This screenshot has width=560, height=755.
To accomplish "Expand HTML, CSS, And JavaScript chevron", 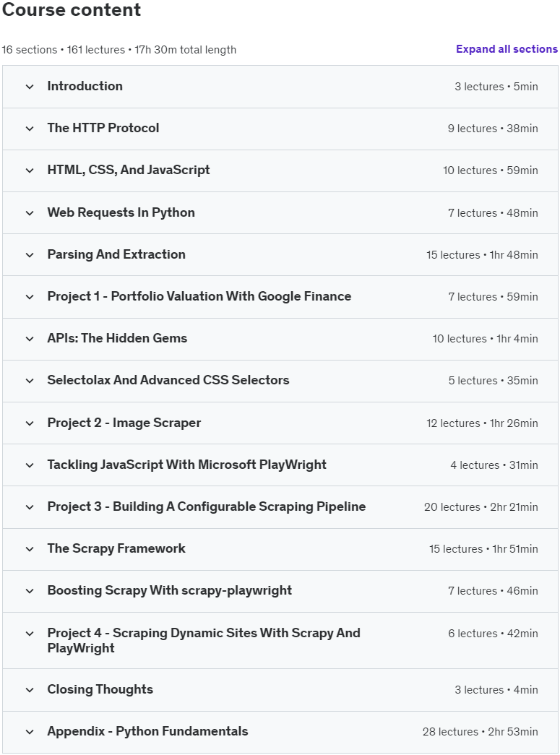I will tap(30, 171).
